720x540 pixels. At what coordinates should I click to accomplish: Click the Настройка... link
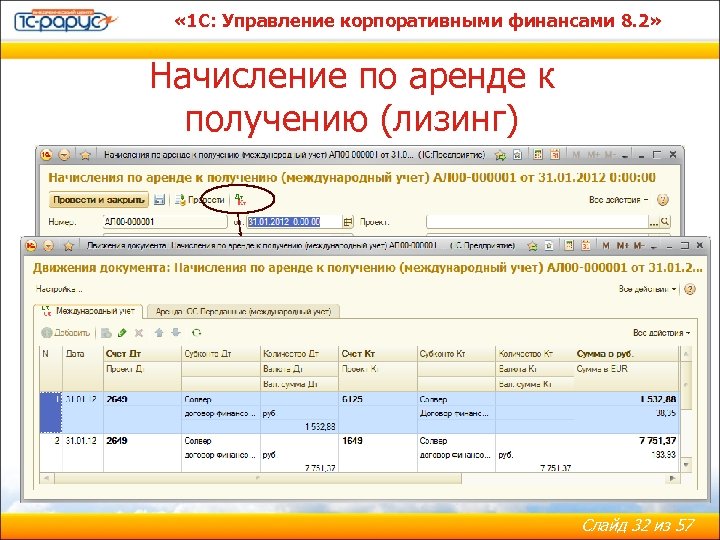coord(59,289)
